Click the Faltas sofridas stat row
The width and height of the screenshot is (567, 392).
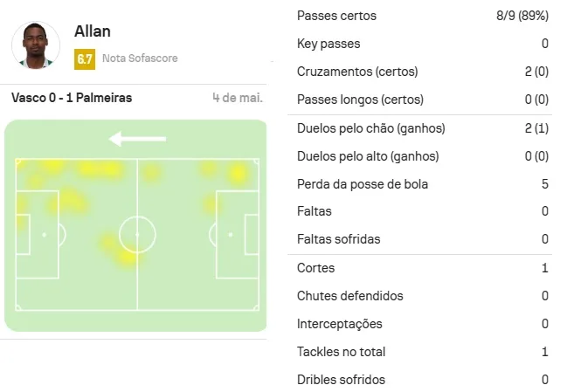pyautogui.click(x=422, y=239)
